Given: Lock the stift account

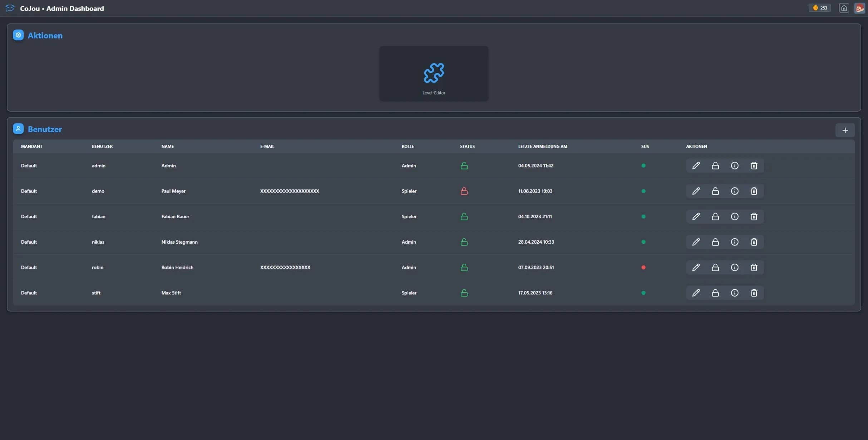Looking at the screenshot, I should [715, 293].
